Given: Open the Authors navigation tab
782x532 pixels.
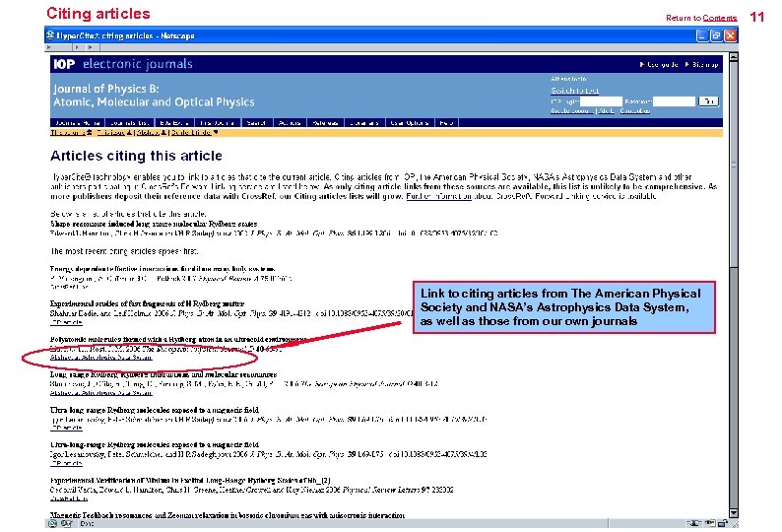Looking at the screenshot, I should pyautogui.click(x=290, y=123).
